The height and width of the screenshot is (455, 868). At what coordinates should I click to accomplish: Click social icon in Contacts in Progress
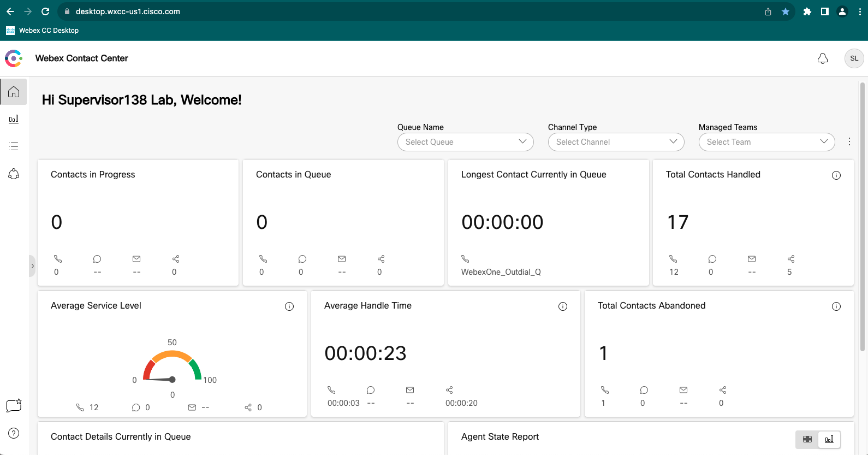[x=176, y=259]
